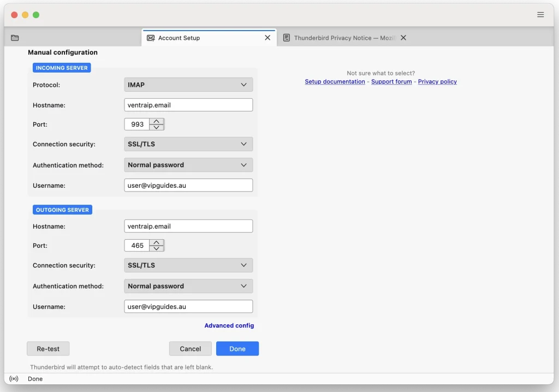559x392 pixels.
Task: Click Done to finish the configuration
Action: (237, 348)
